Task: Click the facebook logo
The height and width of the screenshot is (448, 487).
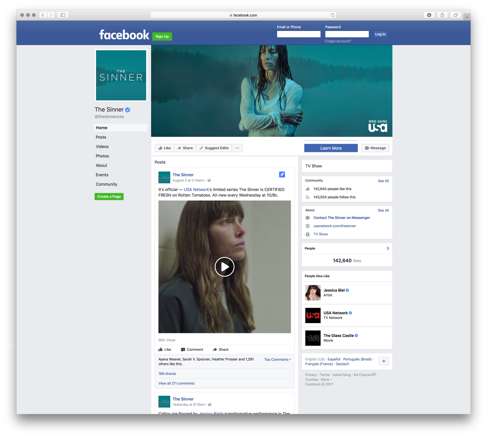Action: pyautogui.click(x=124, y=35)
